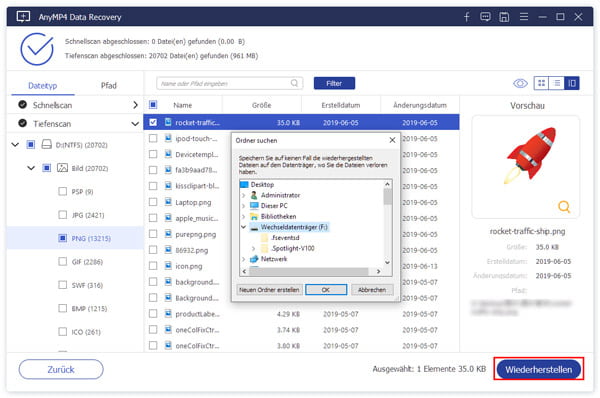Image resolution: width=600 pixels, height=398 pixels.
Task: Click magnifier icon in preview pane
Action: 564,207
